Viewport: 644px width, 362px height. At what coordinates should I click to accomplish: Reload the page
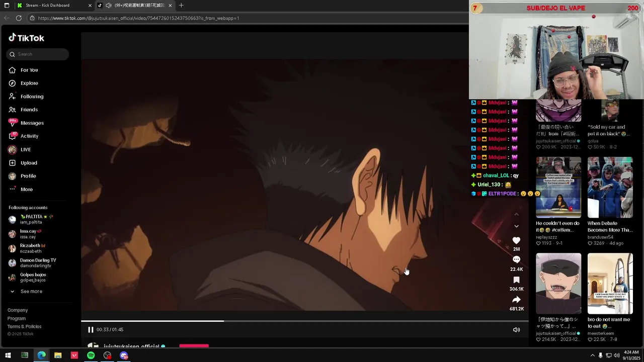pos(19,18)
